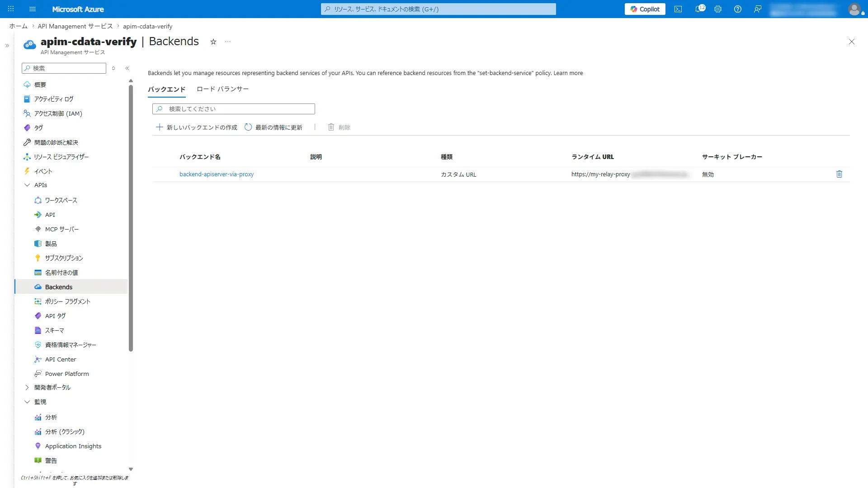Click the sidebar scroll down arrow
The height and width of the screenshot is (488, 868).
pos(131,469)
